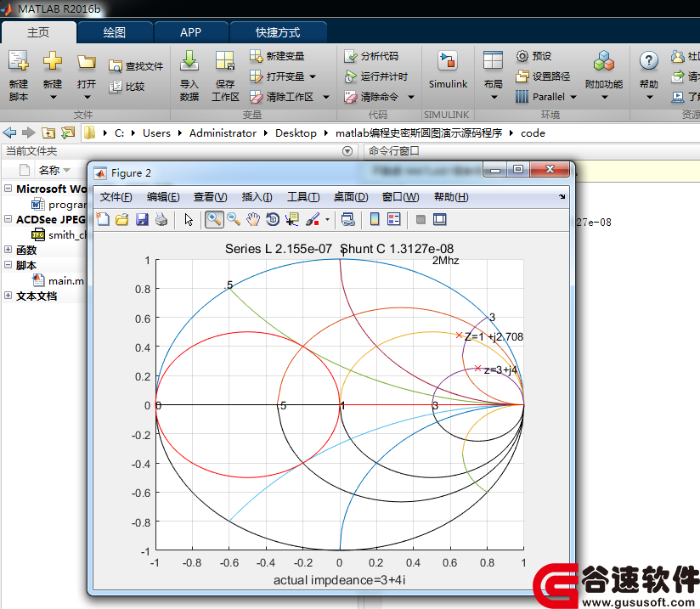Click 查找文件 button

pos(136,66)
